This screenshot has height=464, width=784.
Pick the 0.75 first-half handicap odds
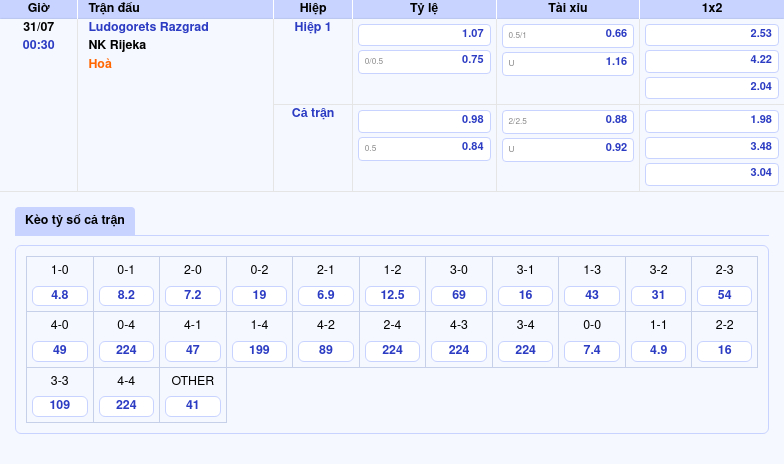(424, 60)
